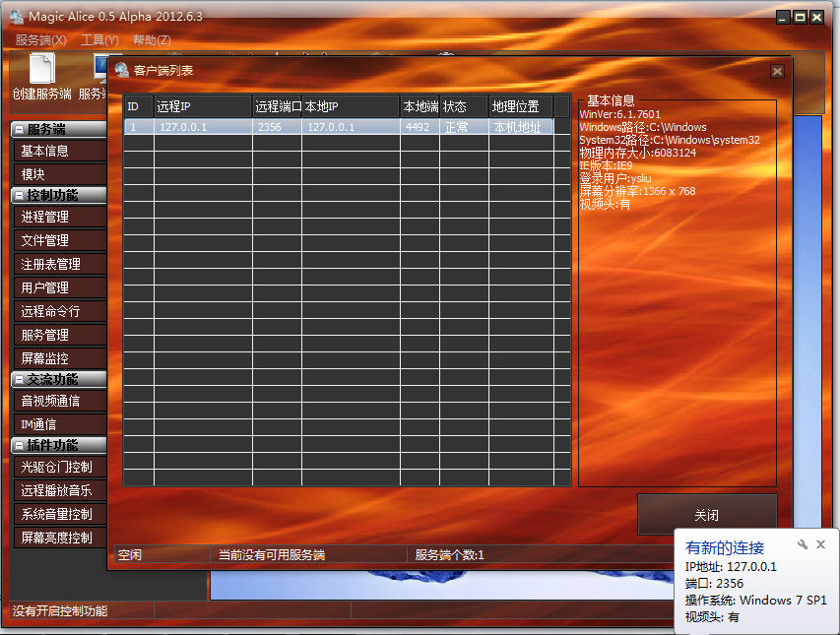Collapse the 控制功能 sidebar section
840x635 pixels.
(20, 196)
